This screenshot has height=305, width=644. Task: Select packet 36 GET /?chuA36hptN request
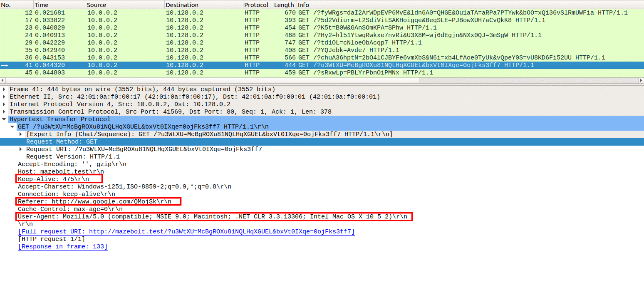322,58
